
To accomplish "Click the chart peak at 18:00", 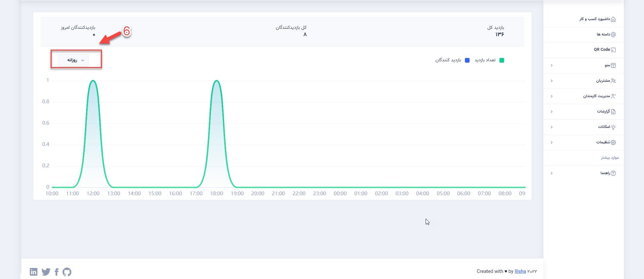I will click(217, 81).
